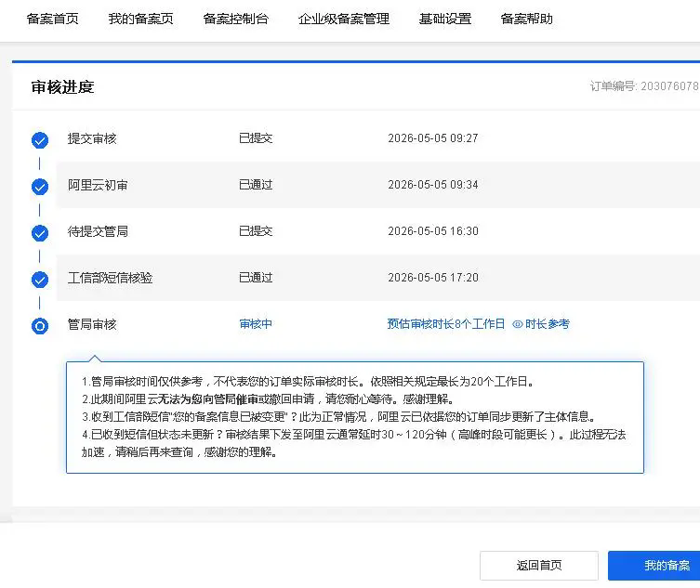Click the 返回首页 button
This screenshot has height=588, width=700.
pyautogui.click(x=539, y=566)
